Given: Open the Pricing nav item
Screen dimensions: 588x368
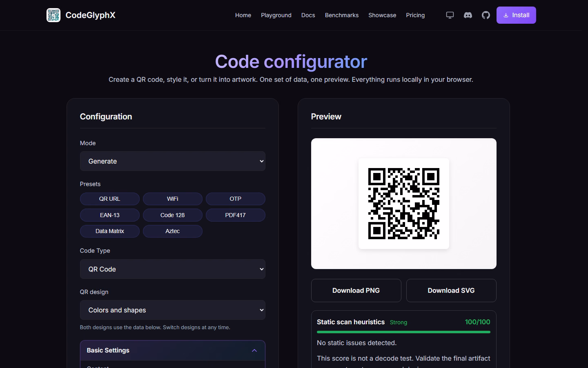Looking at the screenshot, I should click(x=415, y=15).
